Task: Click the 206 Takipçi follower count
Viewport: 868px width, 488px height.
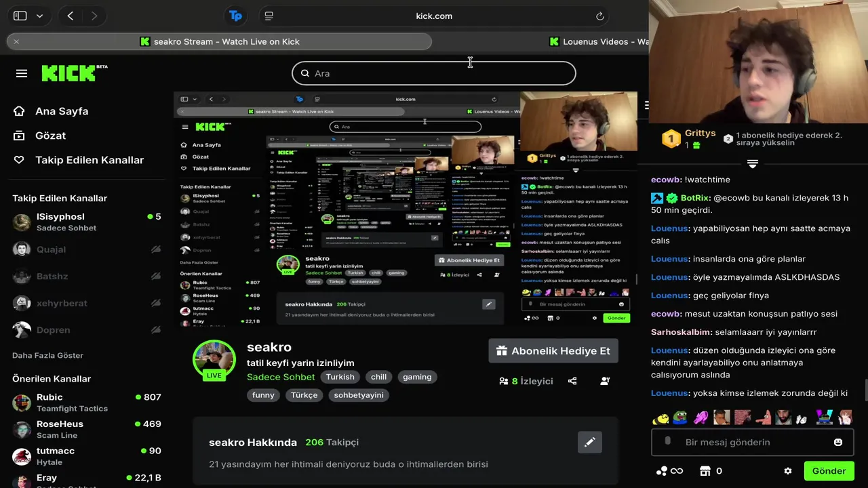Action: tap(332, 442)
